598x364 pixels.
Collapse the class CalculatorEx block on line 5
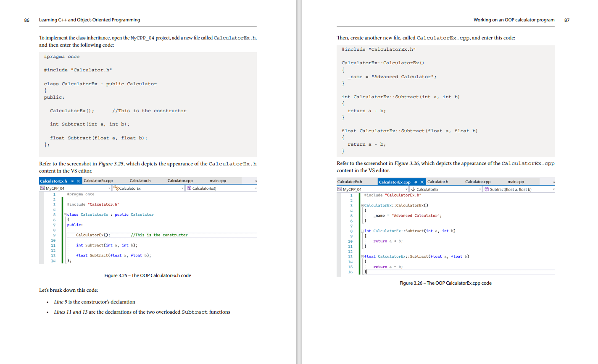[65, 215]
